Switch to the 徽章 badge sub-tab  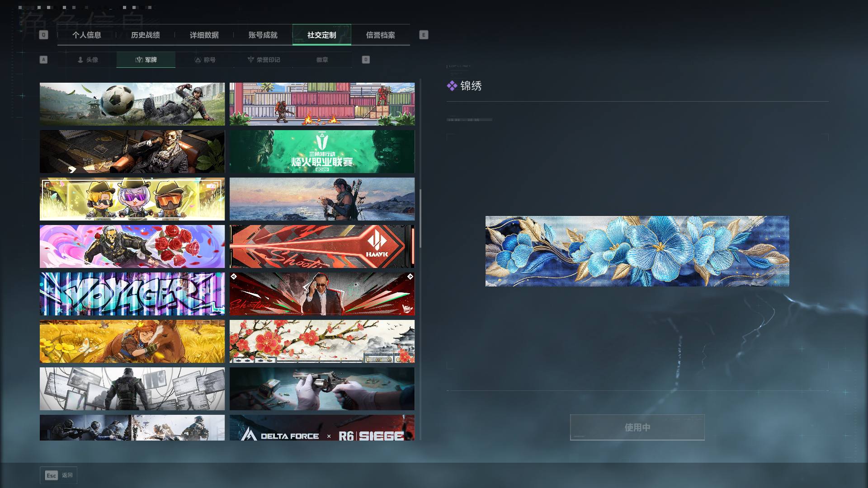(322, 60)
